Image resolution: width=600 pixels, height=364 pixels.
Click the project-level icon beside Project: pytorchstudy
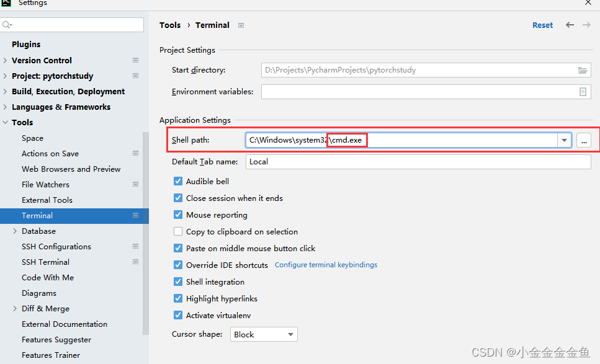(x=135, y=76)
